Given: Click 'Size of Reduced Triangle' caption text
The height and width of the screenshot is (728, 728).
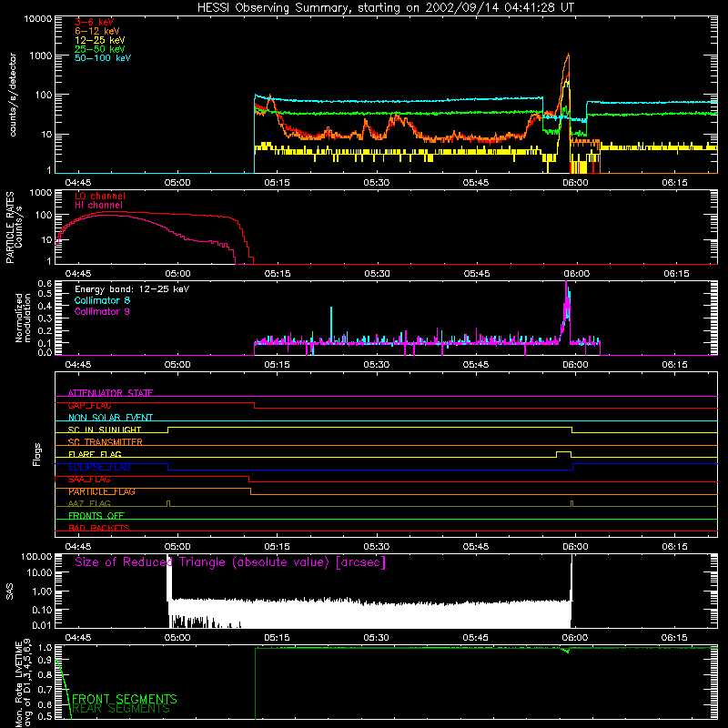Looking at the screenshot, I should pyautogui.click(x=230, y=562).
